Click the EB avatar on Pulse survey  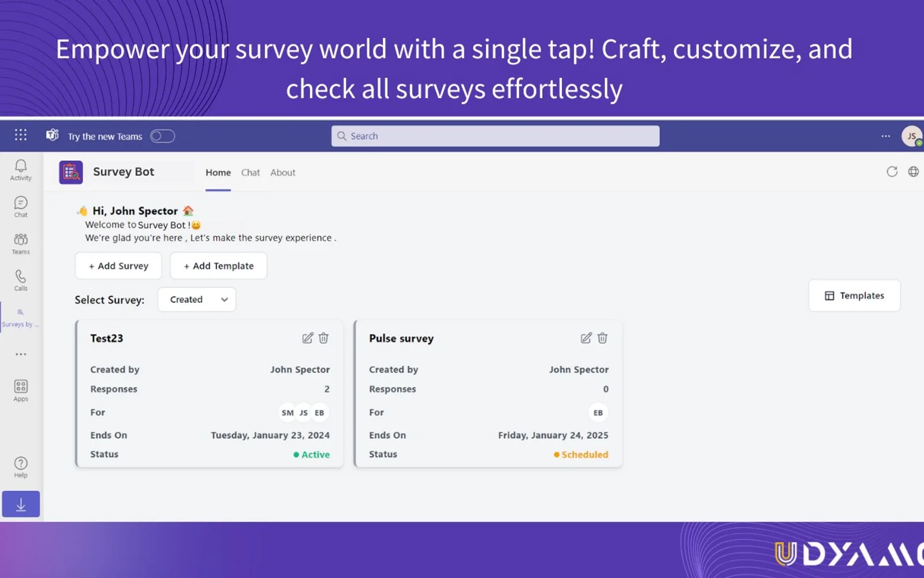coord(598,413)
